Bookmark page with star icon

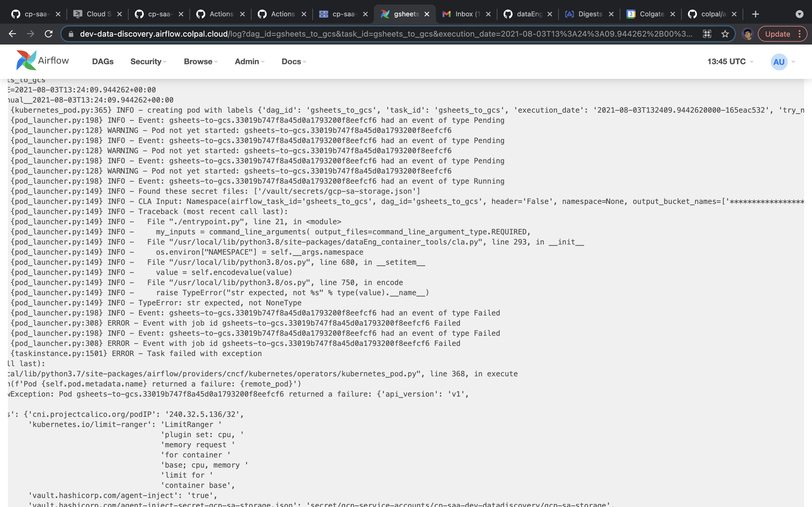(725, 34)
